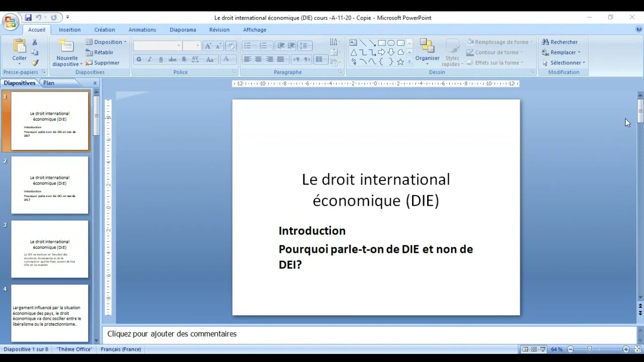Select the Format Painter brush icon
The height and width of the screenshot is (362, 644).
(35, 63)
